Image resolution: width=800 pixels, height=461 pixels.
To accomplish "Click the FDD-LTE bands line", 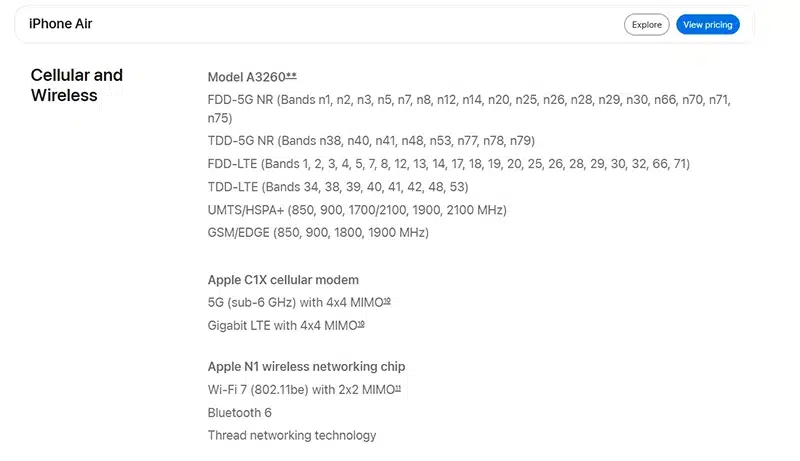I will [x=448, y=164].
